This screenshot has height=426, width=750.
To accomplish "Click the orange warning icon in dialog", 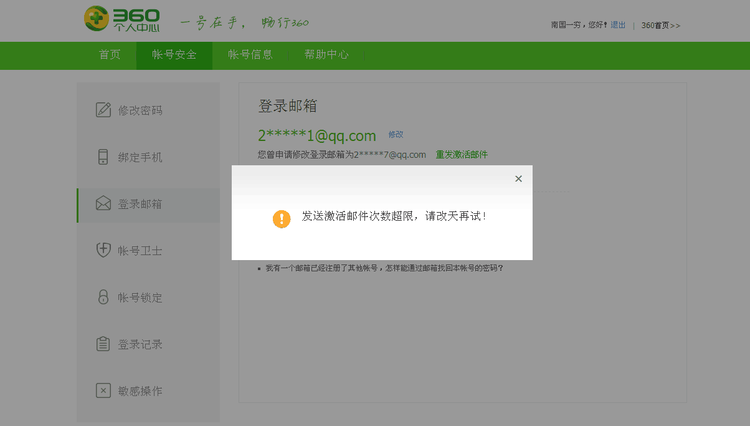I will point(282,219).
